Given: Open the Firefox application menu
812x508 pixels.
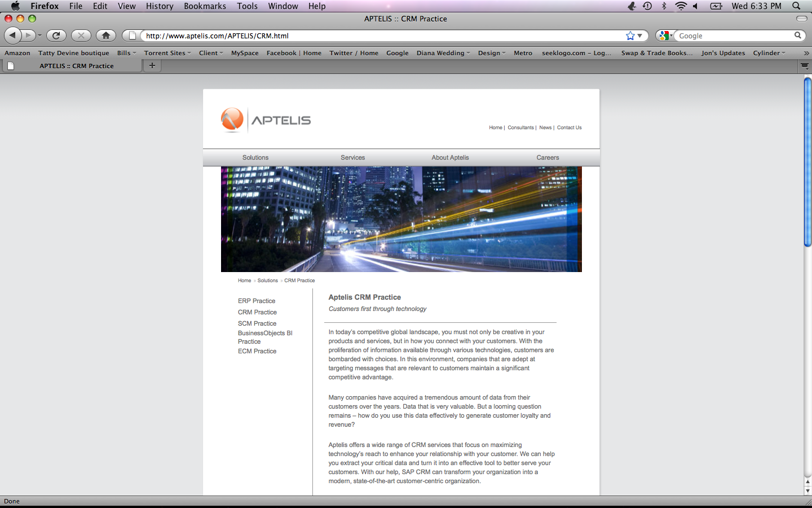Looking at the screenshot, I should pos(45,6).
